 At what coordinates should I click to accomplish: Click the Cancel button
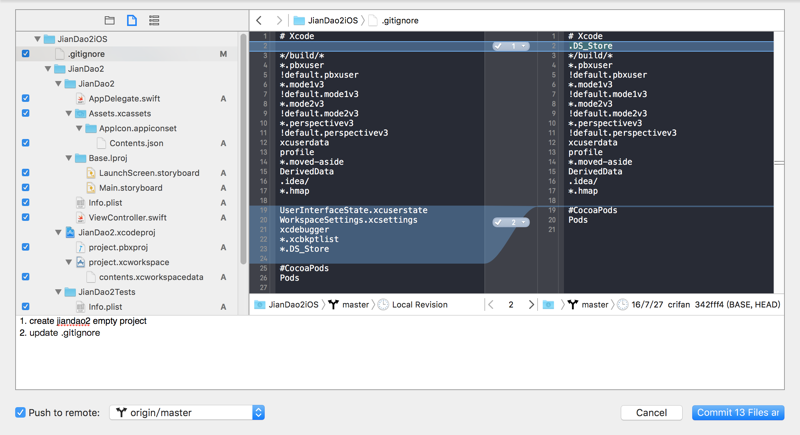point(651,413)
